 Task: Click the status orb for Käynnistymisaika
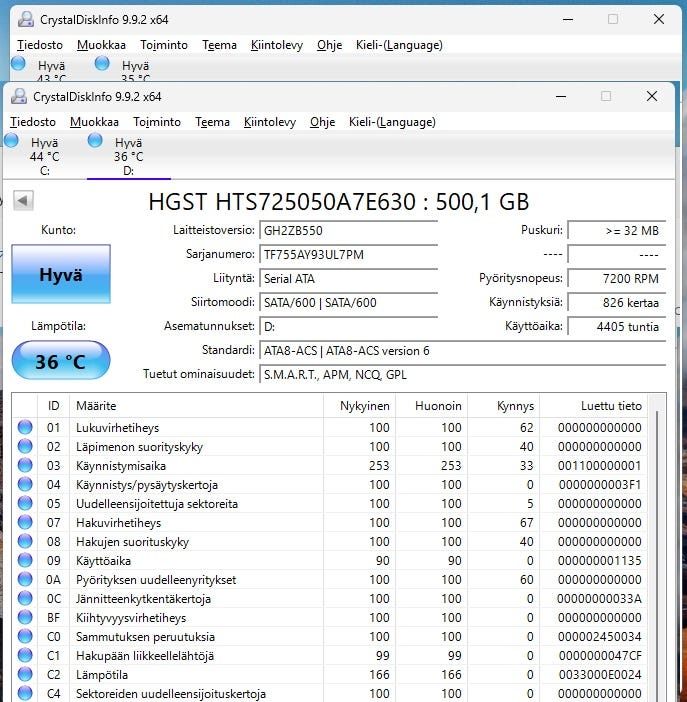pos(25,465)
